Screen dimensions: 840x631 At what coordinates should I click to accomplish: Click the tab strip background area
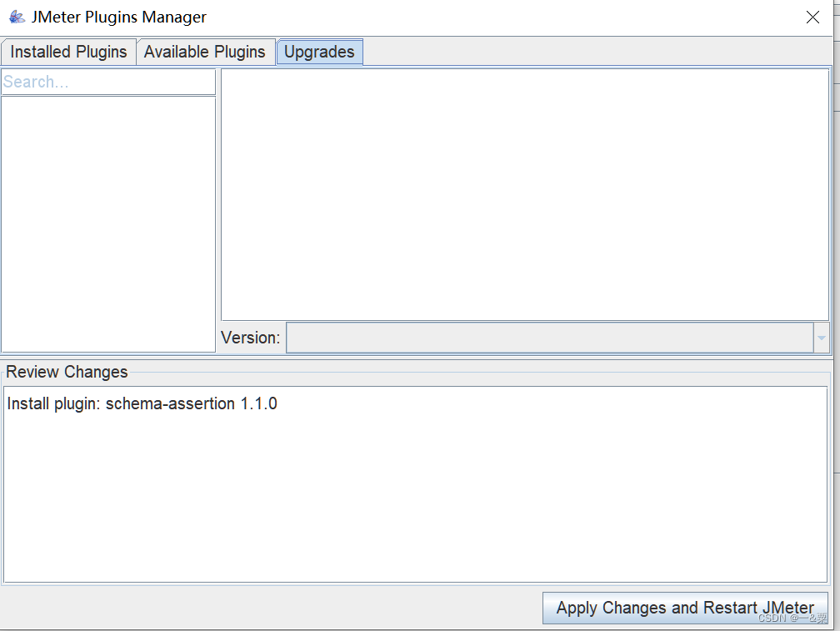pyautogui.click(x=583, y=52)
